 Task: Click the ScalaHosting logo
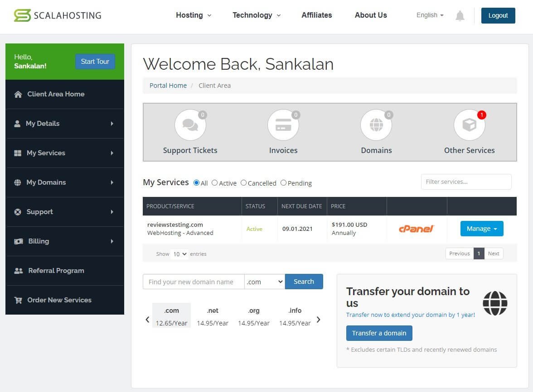click(58, 15)
